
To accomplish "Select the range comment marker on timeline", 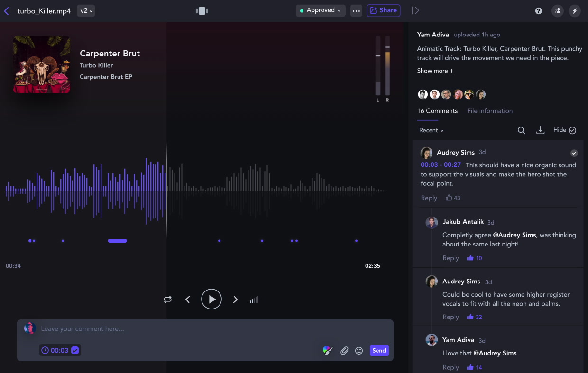I will (117, 241).
